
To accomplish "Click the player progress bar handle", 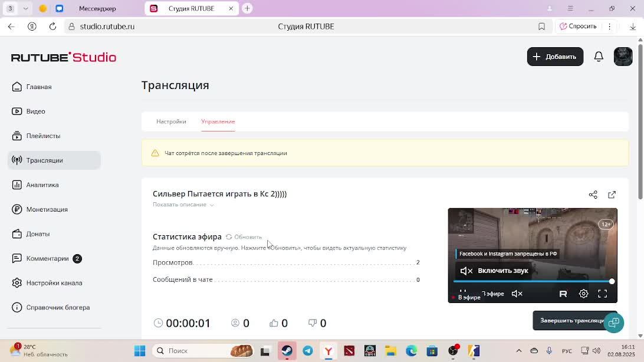I will [x=612, y=281].
